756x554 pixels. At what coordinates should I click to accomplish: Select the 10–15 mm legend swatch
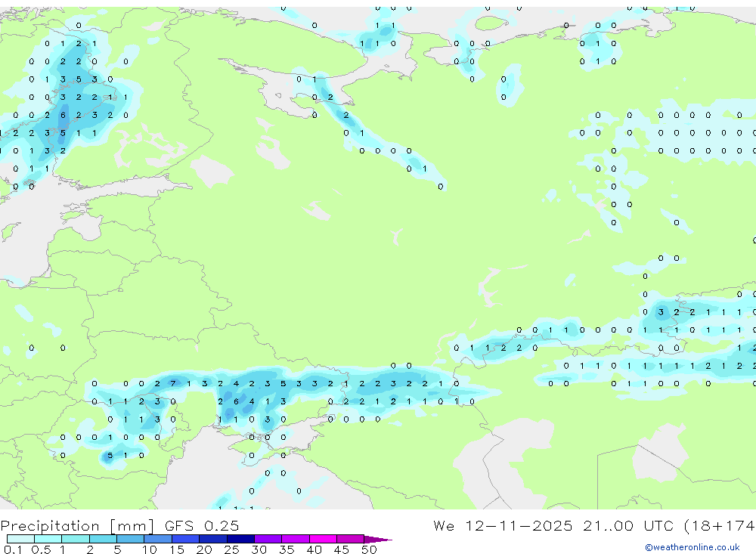(158, 539)
